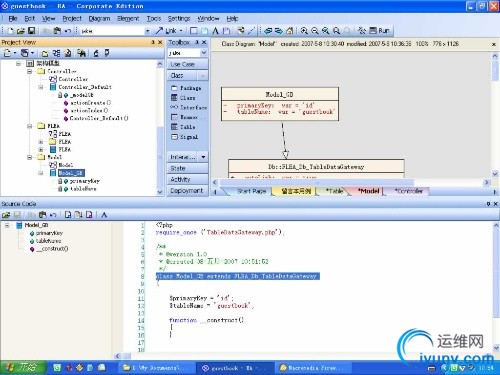Pin the Project View panel

153,42
